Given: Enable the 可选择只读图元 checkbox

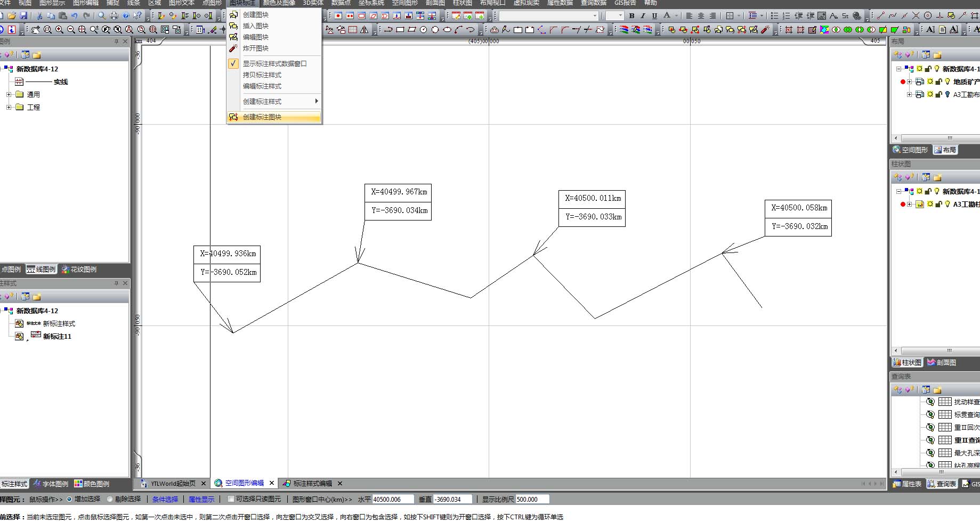Looking at the screenshot, I should click(231, 499).
